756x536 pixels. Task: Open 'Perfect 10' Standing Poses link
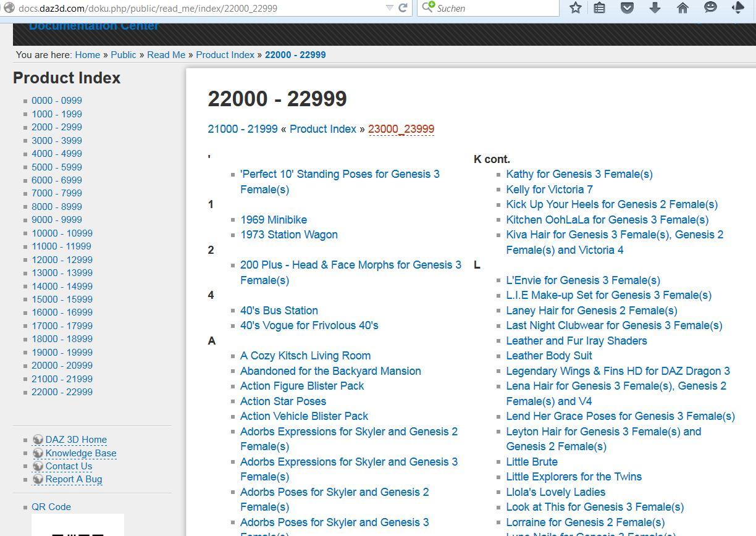coord(340,182)
